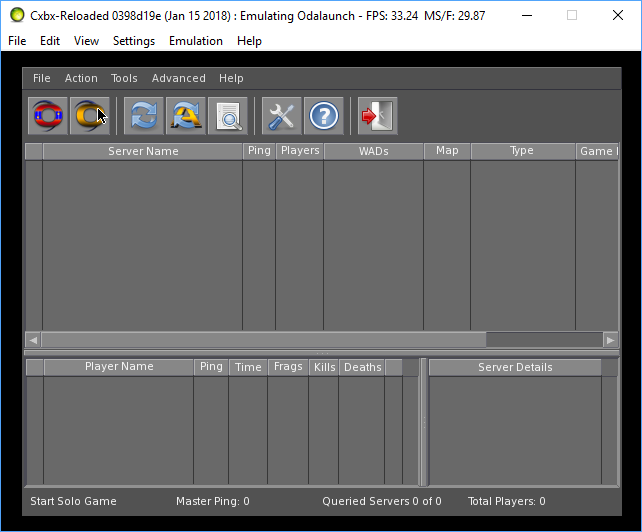
Task: Click the blue question mark help icon
Action: 324,116
